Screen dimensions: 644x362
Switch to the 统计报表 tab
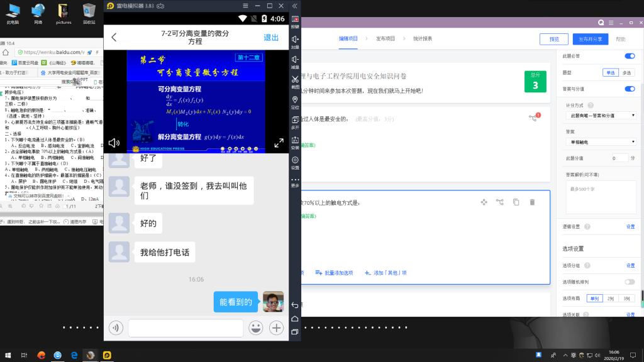coord(423,38)
